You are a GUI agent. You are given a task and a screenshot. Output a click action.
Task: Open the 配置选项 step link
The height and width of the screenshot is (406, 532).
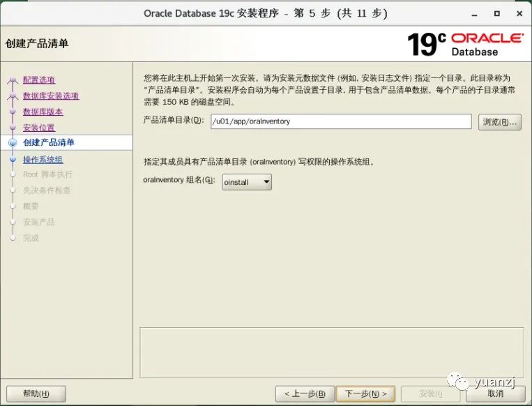click(38, 80)
